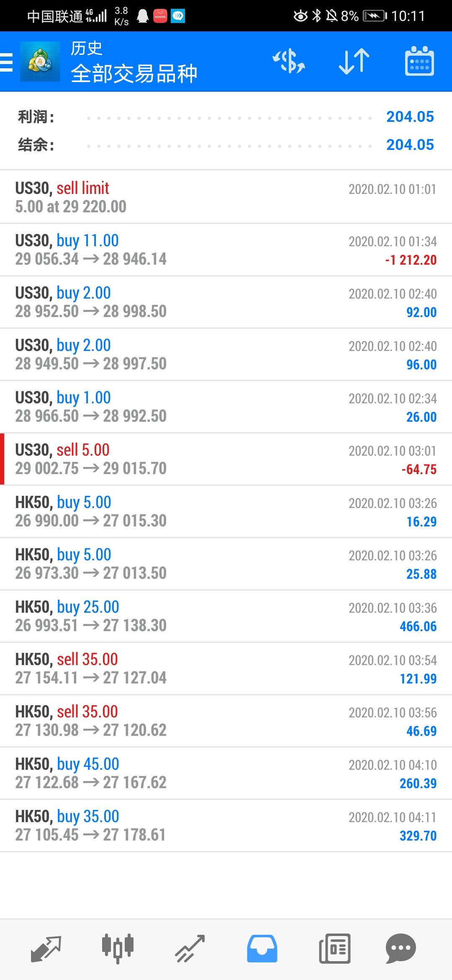Image resolution: width=452 pixels, height=980 pixels.
Task: Select HK50 sell 35.00 trade at 03:54
Action: pyautogui.click(x=226, y=668)
